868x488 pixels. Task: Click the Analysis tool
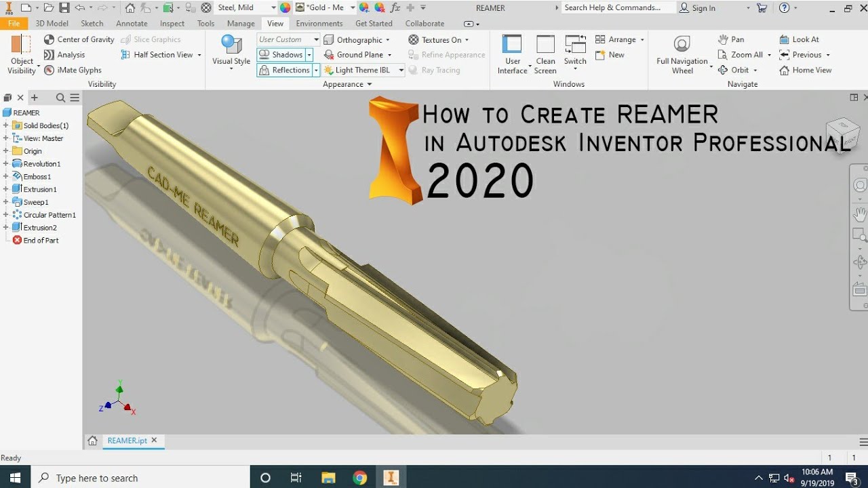click(64, 55)
